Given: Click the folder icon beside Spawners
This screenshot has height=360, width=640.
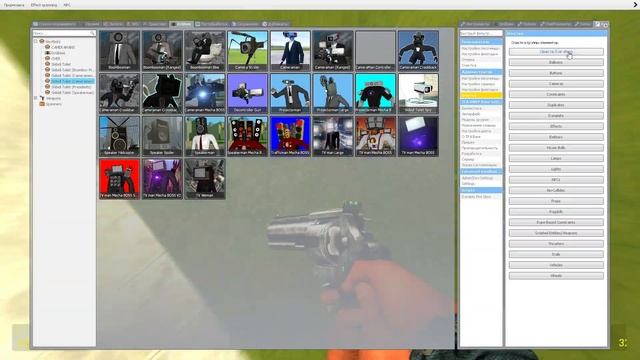Looking at the screenshot, I should click(x=42, y=104).
